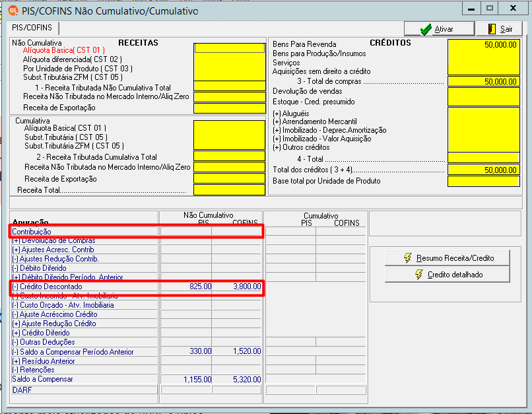The width and height of the screenshot is (532, 414).
Task: Click the Alíquota Basica (CST 01) input field
Action: [x=230, y=48]
